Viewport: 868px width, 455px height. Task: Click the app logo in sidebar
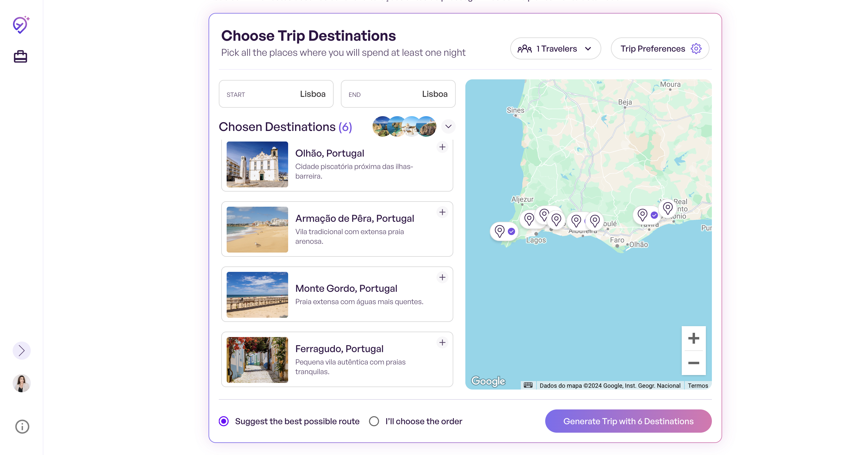coord(21,25)
